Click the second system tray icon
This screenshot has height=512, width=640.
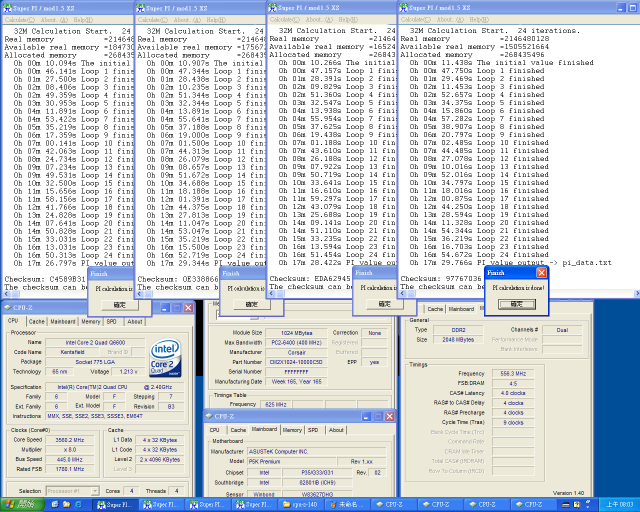577,505
